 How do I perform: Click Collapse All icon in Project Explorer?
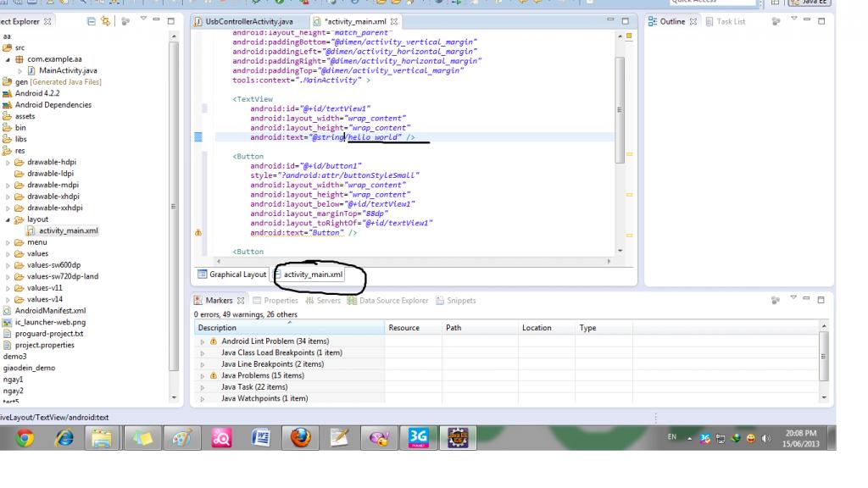pyautogui.click(x=92, y=21)
